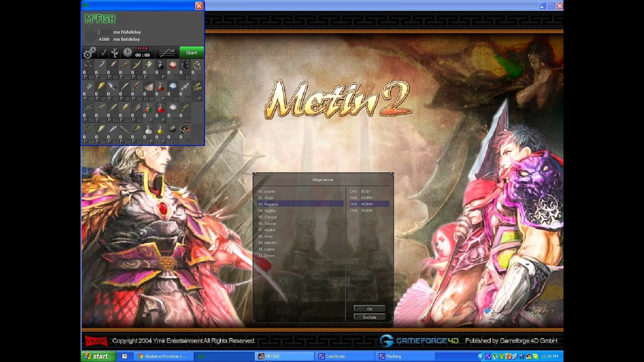This screenshot has width=644, height=362.
Task: Click the clock icon in M2Fish toolbar
Action: pos(127,52)
